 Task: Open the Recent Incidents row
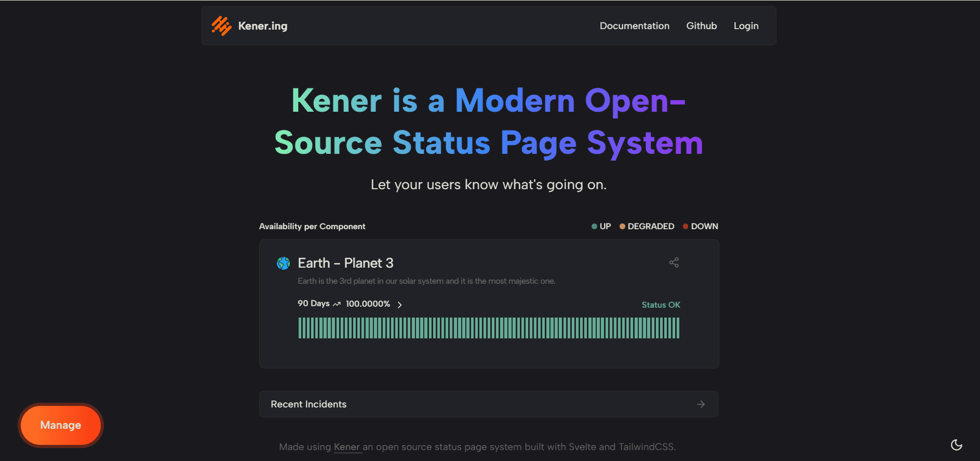[489, 404]
